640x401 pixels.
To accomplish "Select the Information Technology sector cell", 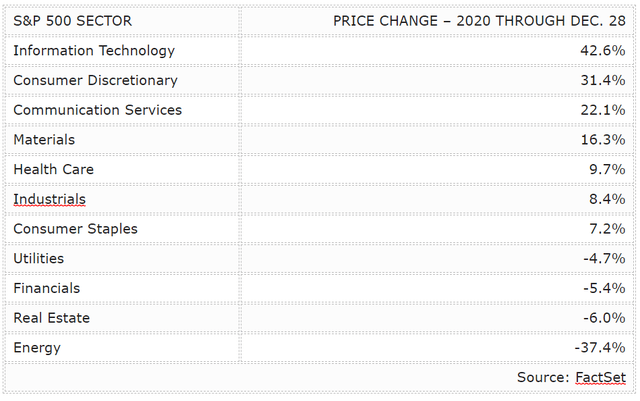I will pyautogui.click(x=94, y=51).
